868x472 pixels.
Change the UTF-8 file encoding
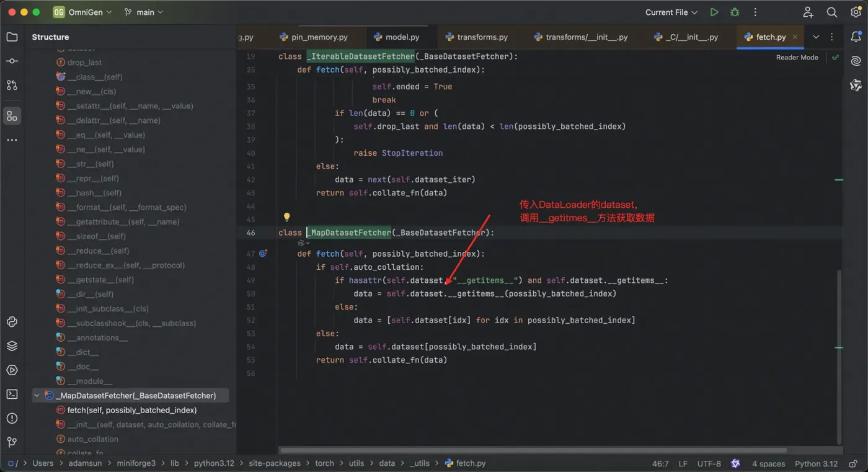pyautogui.click(x=709, y=463)
